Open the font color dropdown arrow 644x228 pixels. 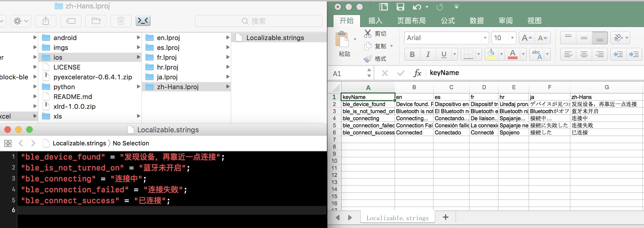coord(523,54)
